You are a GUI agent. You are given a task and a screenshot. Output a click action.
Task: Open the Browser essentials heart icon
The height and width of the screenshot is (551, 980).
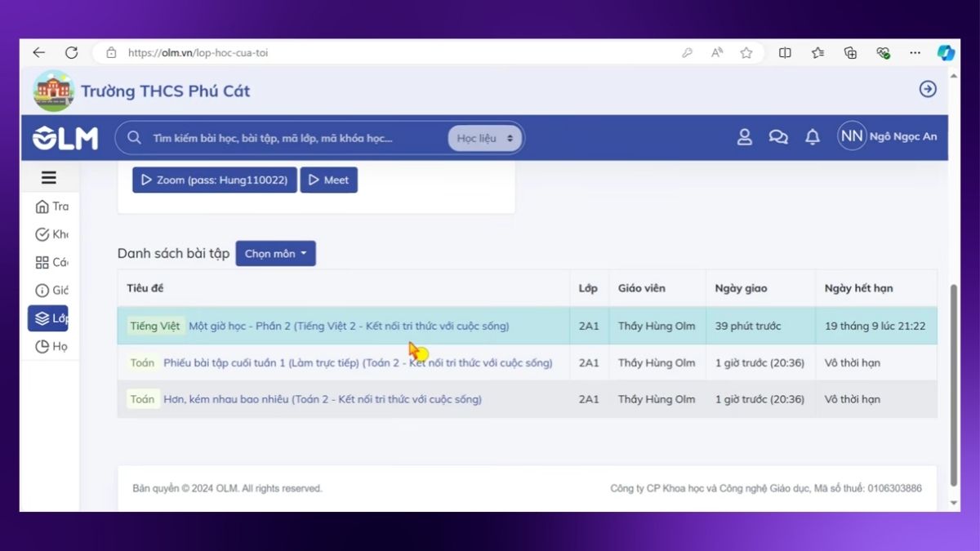click(x=883, y=52)
